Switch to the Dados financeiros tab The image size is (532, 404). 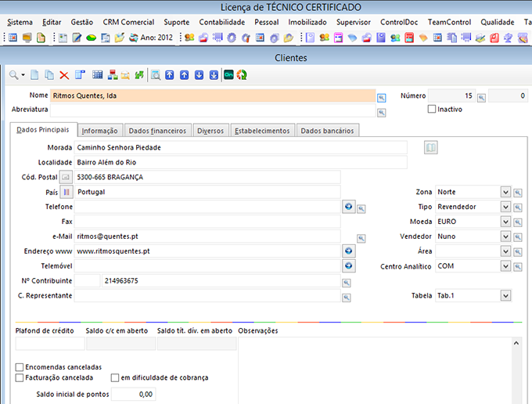coord(157,131)
